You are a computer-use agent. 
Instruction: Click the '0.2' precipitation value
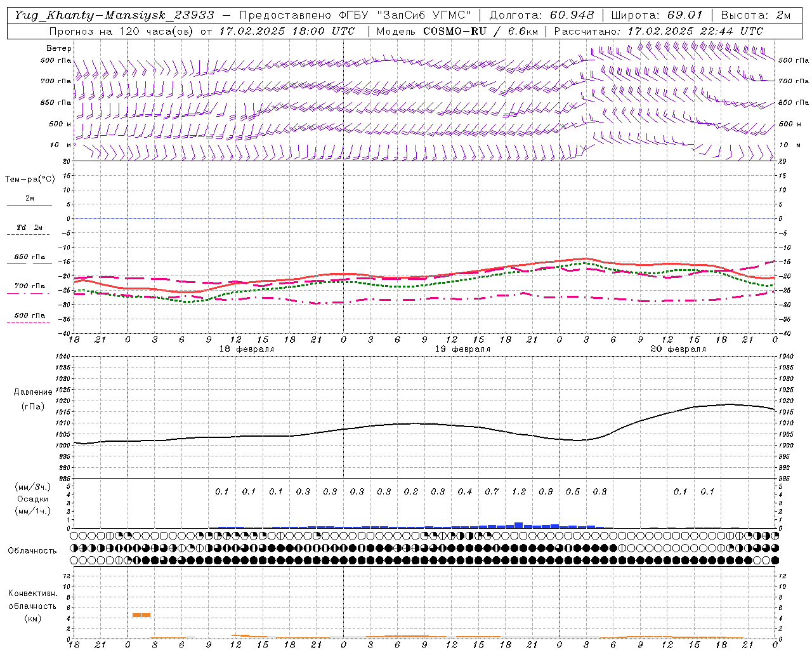[411, 491]
